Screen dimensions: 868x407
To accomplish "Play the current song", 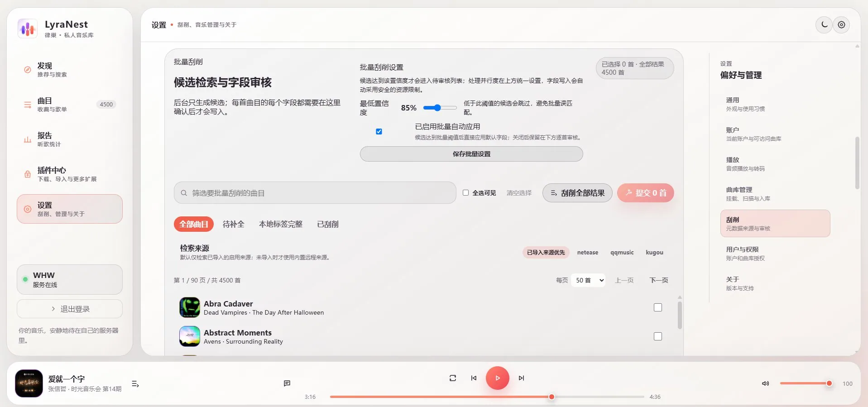I will pos(498,378).
